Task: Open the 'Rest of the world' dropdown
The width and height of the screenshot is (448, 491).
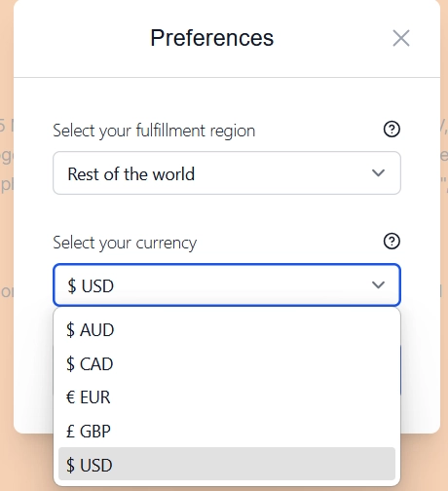Action: click(227, 172)
